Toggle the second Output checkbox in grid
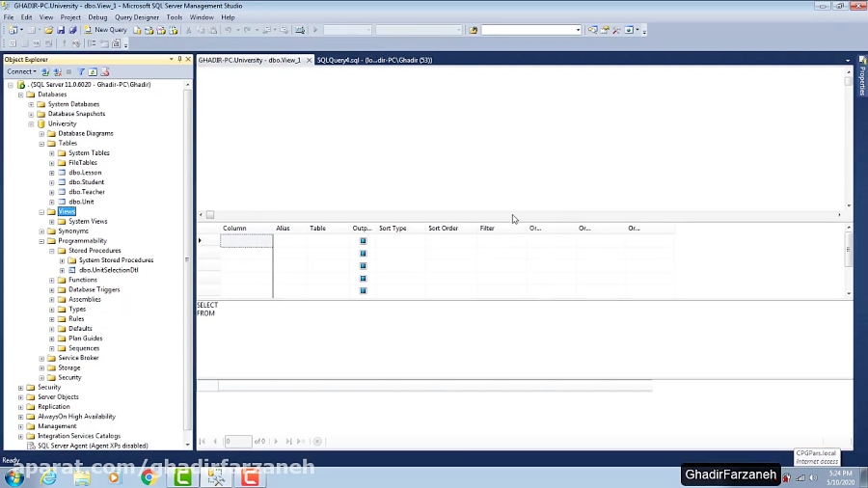The height and width of the screenshot is (488, 868). click(363, 254)
